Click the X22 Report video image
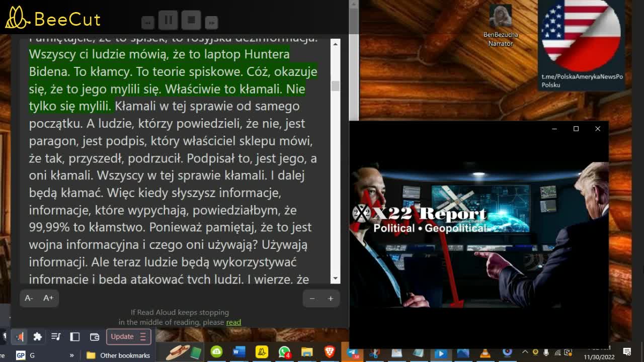Image resolution: width=644 pixels, height=362 pixels. 479,234
